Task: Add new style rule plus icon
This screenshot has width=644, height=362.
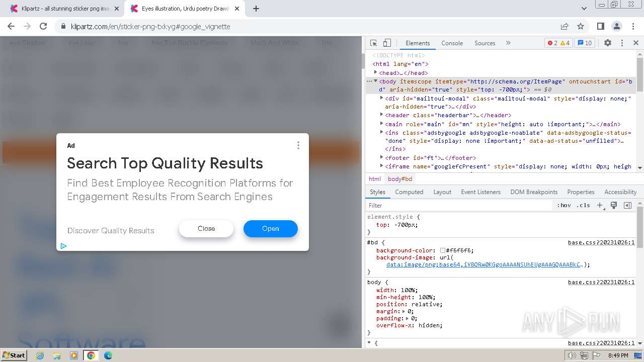Action: click(x=600, y=206)
